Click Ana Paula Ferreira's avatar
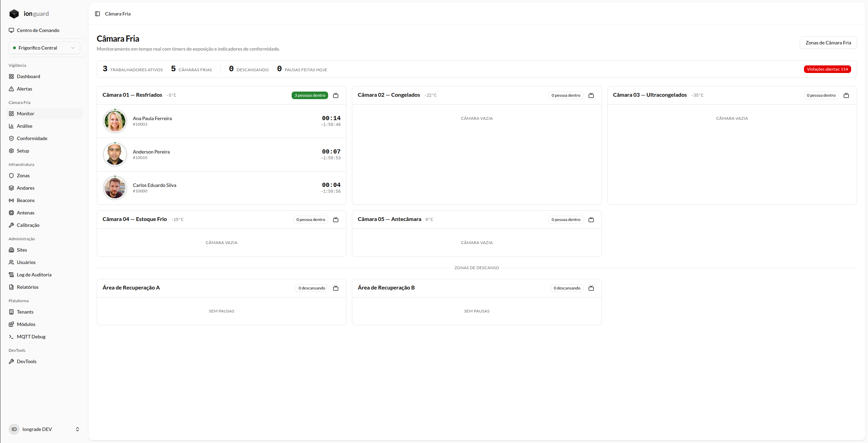 [x=115, y=121]
